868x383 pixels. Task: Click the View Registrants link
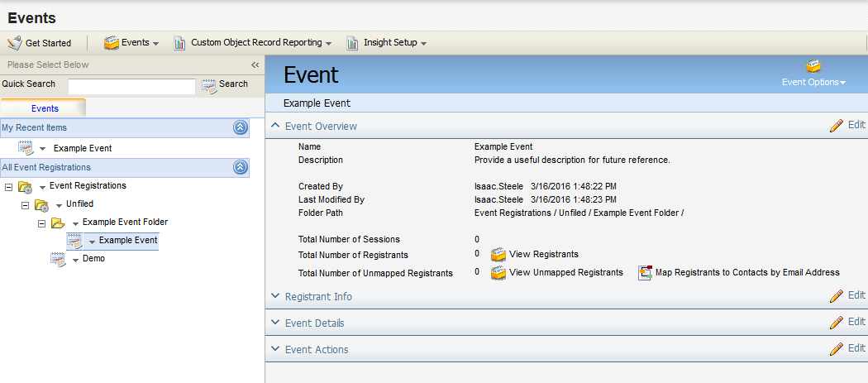544,255
